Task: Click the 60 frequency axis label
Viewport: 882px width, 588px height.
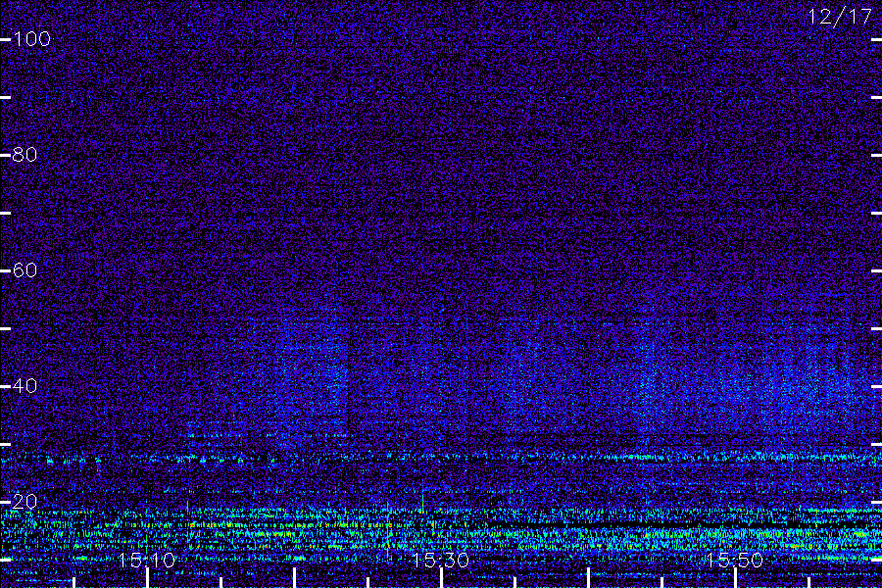Action: pos(24,270)
